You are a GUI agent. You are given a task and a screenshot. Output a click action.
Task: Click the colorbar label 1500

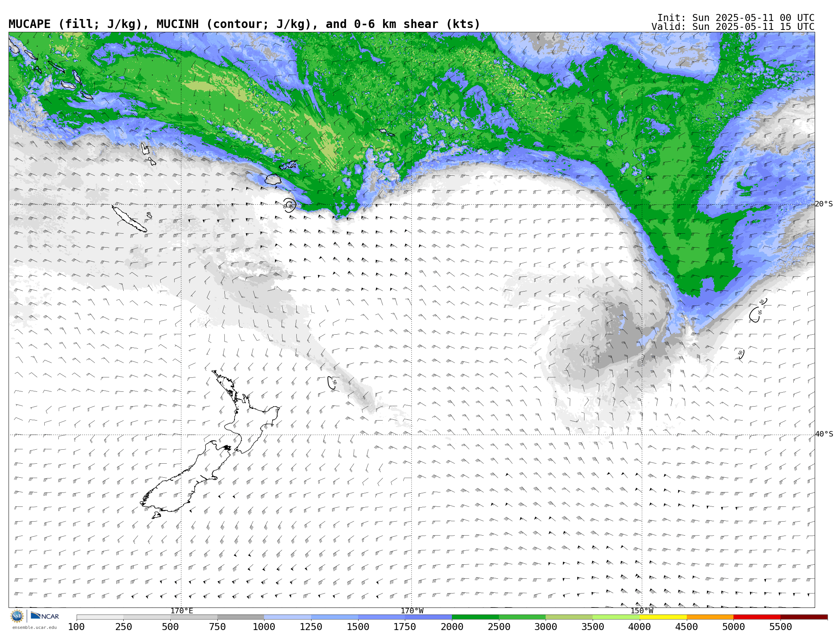click(x=358, y=627)
